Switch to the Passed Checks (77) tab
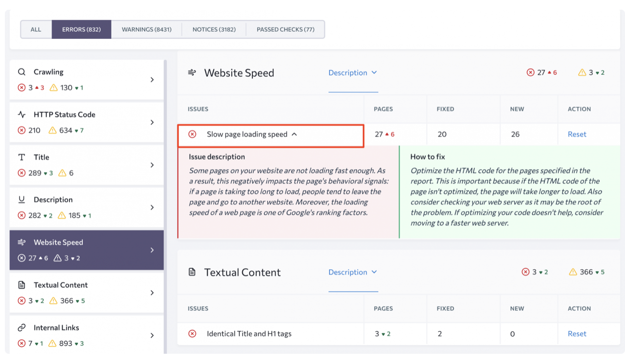This screenshot has width=625, height=364. [285, 30]
